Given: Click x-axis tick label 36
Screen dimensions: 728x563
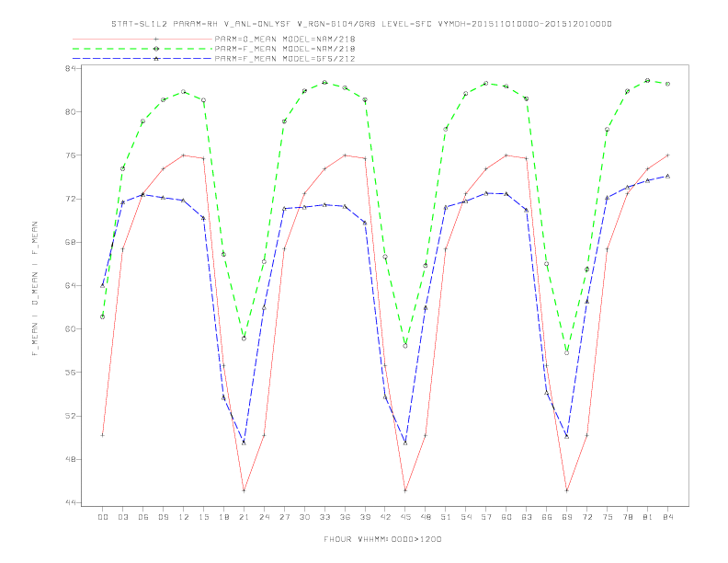Looking at the screenshot, I should 345,517.
